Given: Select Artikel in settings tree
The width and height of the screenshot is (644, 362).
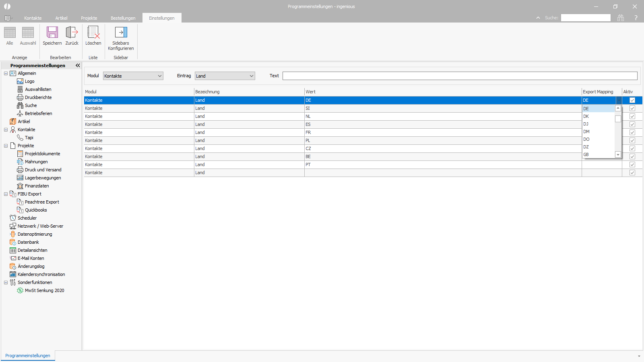Looking at the screenshot, I should [x=24, y=121].
